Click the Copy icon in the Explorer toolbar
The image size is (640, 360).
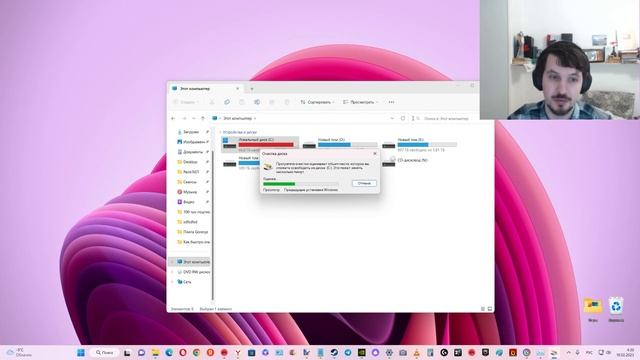tap(227, 102)
